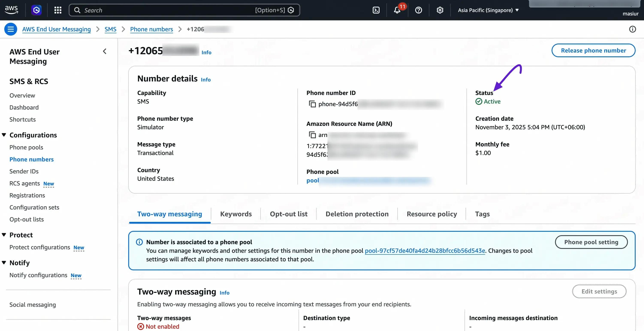644x331 pixels.
Task: Open Overview in sidebar
Action: pos(22,95)
